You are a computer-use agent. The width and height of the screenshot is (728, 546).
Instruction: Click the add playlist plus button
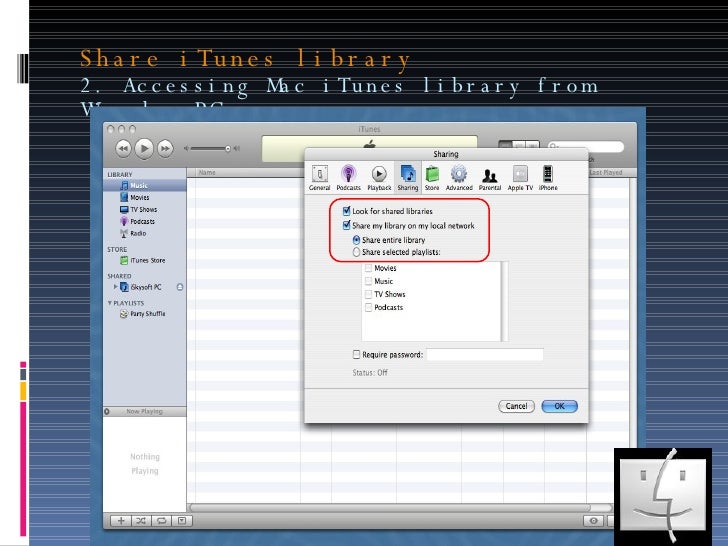pos(121,521)
